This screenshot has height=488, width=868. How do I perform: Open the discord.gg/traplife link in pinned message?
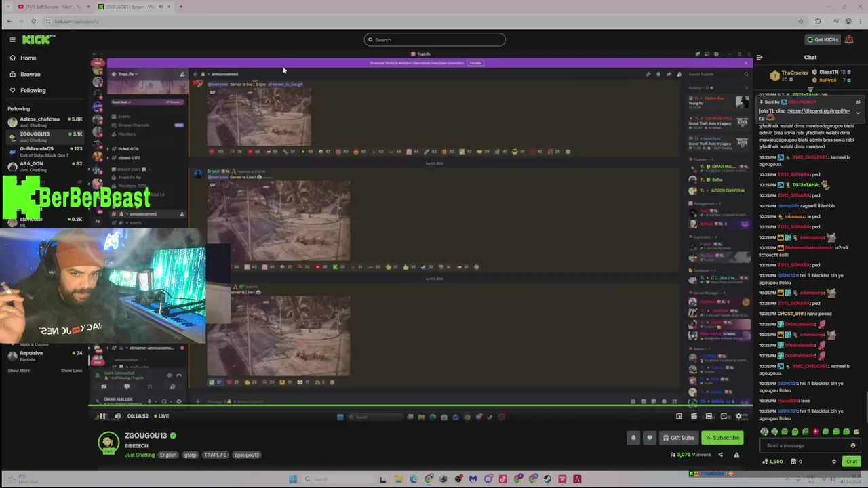click(x=818, y=111)
